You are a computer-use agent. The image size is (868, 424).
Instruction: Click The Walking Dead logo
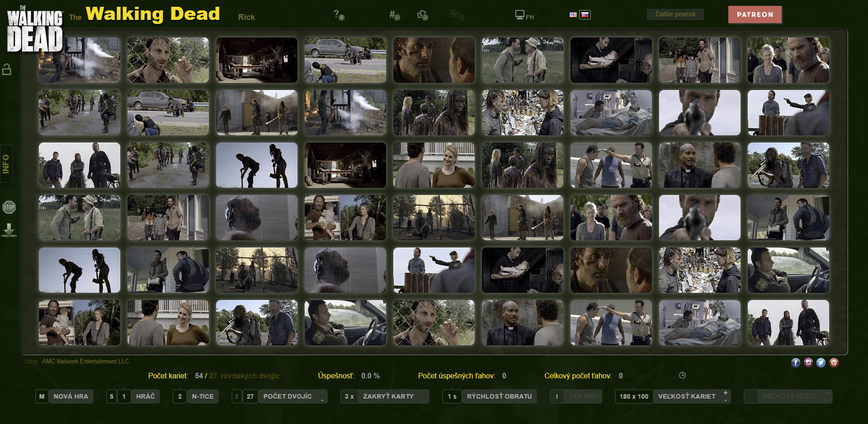pos(35,28)
